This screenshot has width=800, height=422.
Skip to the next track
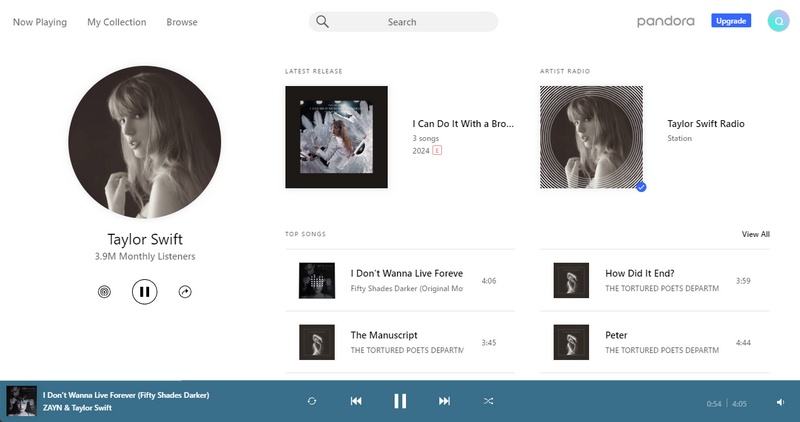[444, 401]
